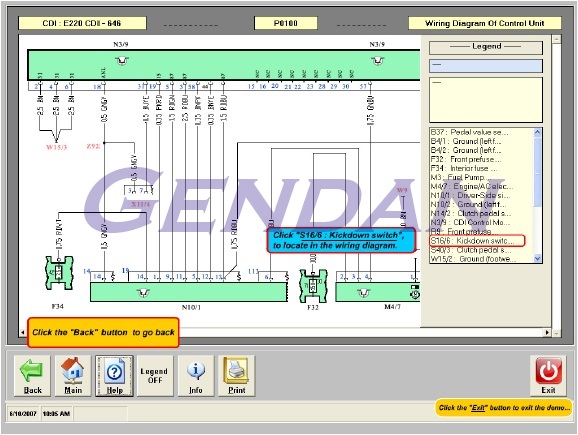Viewport: 578px width, 435px height.
Task: Click the Z92 splice label
Action: (93, 146)
